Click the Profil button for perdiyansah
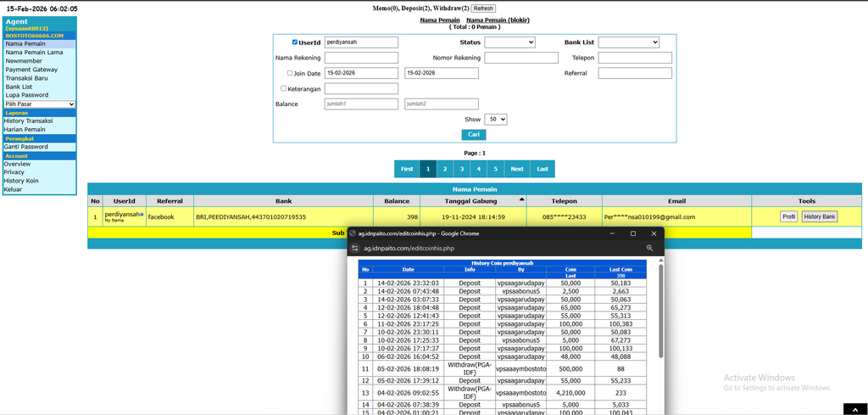The height and width of the screenshot is (415, 868). 789,216
